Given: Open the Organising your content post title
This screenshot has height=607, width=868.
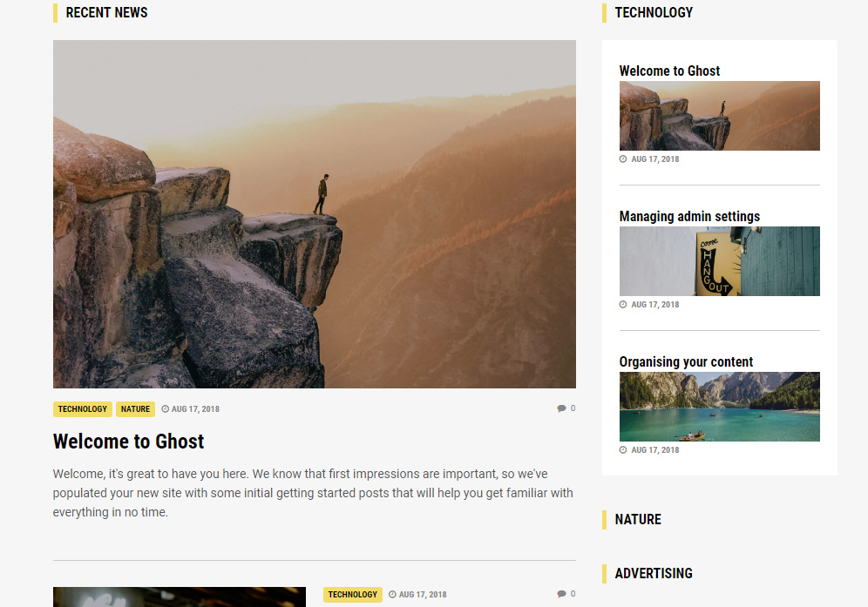Looking at the screenshot, I should [686, 361].
